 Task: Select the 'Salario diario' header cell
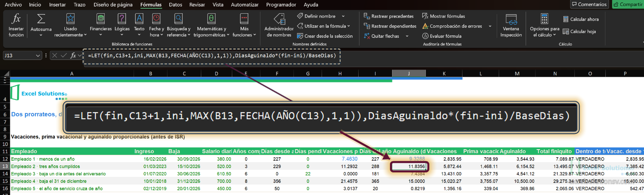tap(217, 151)
